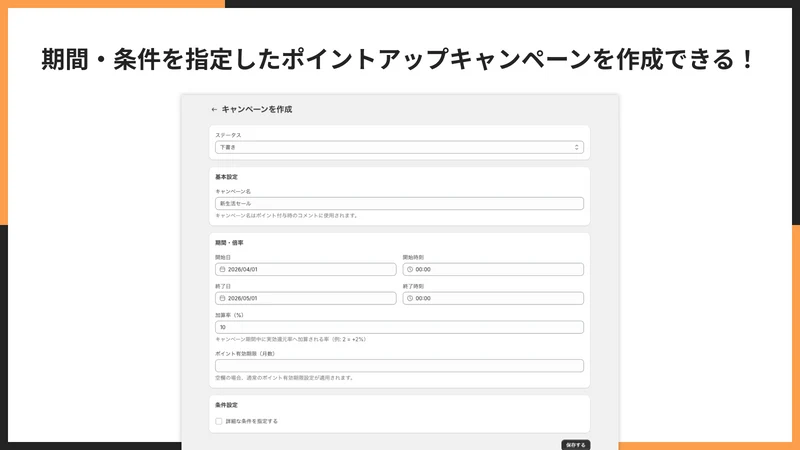Click the calendar icon in 開始日 field

click(x=222, y=269)
